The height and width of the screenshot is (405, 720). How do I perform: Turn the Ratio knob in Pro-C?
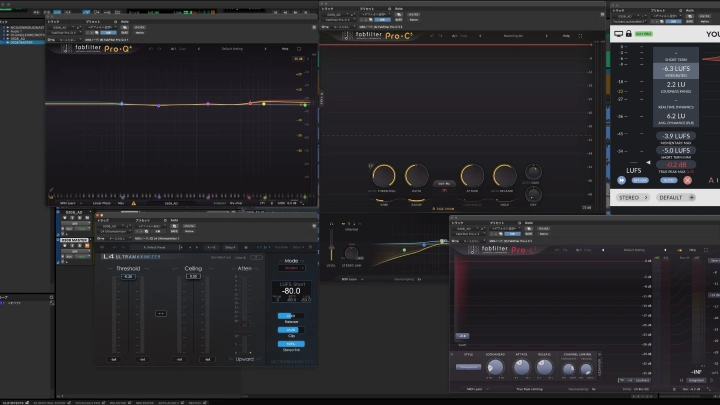pos(416,176)
